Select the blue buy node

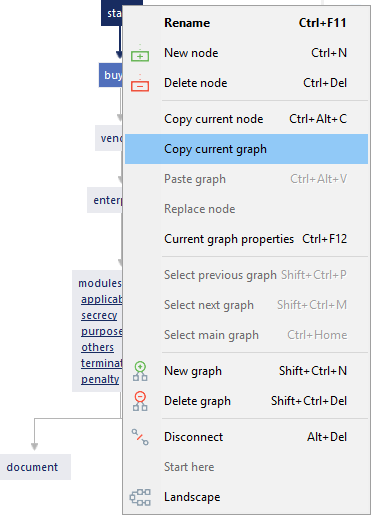point(111,75)
